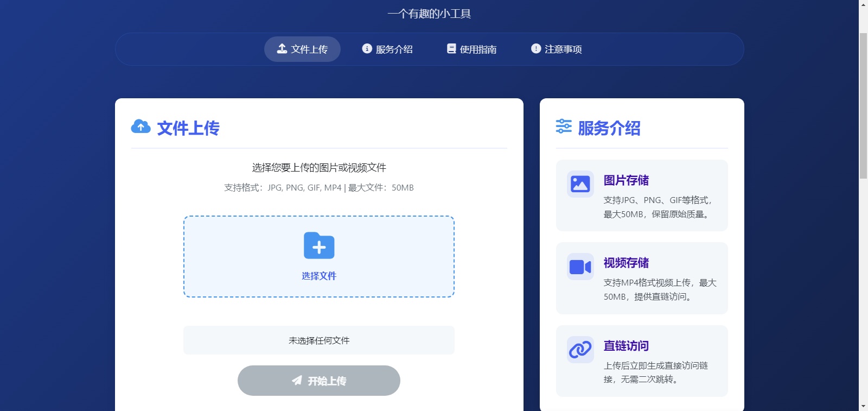The width and height of the screenshot is (868, 411).
Task: Click the chain link icon in 直链访问 card
Action: click(580, 350)
